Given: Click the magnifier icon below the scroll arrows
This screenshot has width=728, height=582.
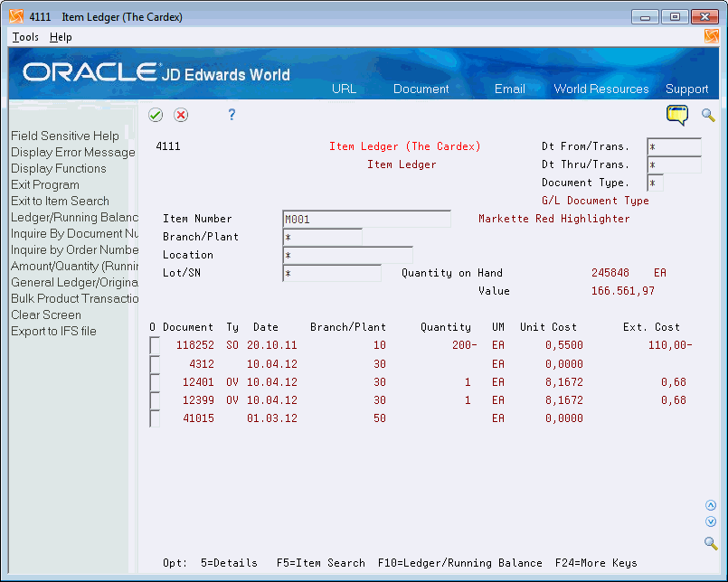Looking at the screenshot, I should (x=710, y=542).
